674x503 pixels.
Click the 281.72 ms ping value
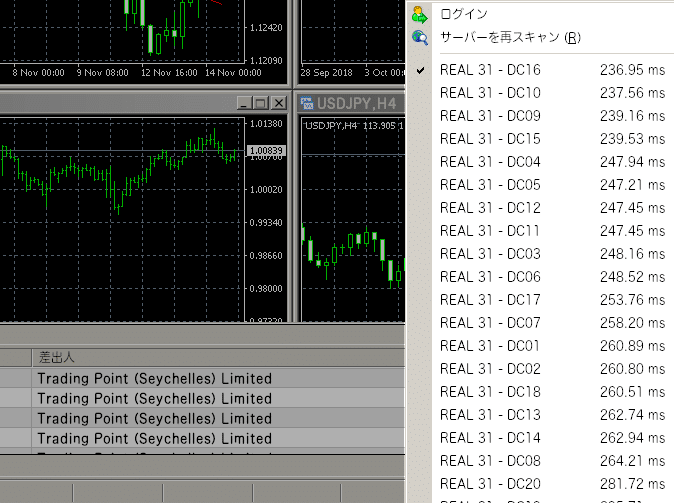pyautogui.click(x=632, y=484)
